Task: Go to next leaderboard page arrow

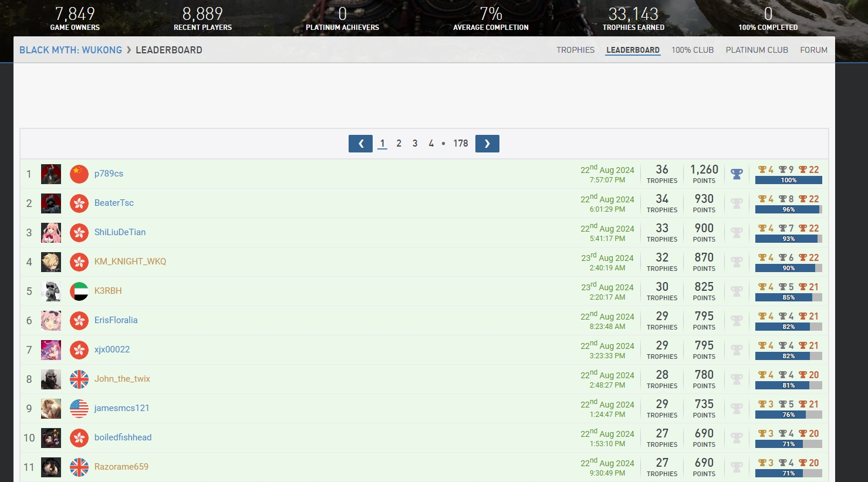Action: point(487,144)
